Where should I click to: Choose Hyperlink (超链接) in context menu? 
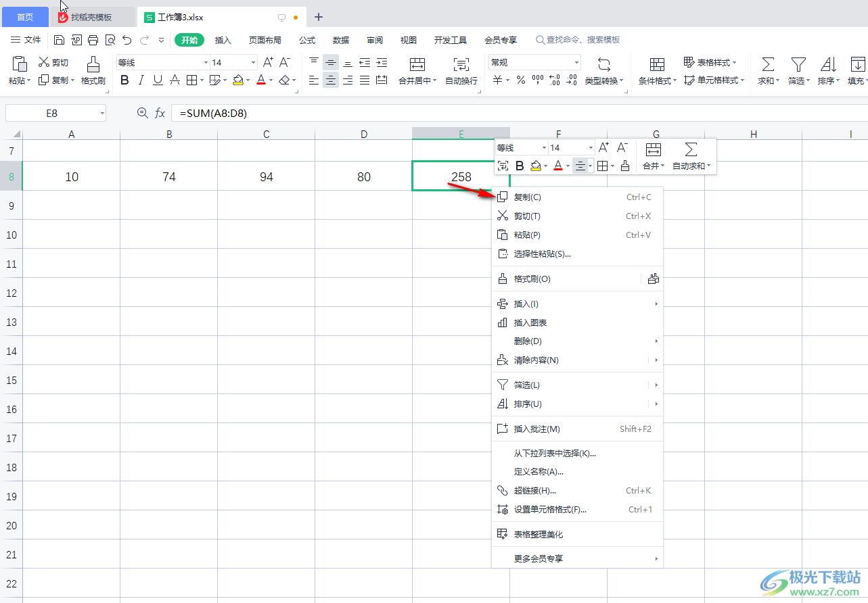[x=577, y=491]
